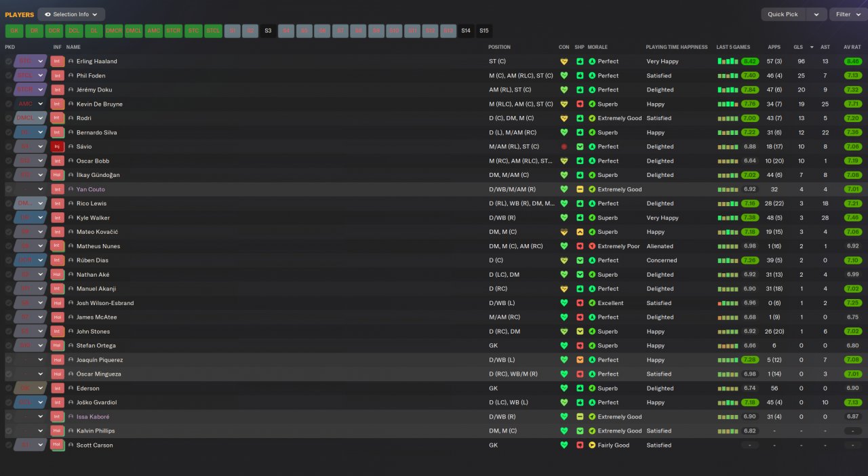The width and height of the screenshot is (868, 476).
Task: Toggle the picked checkmark for Erling Haaland
Action: (x=9, y=61)
